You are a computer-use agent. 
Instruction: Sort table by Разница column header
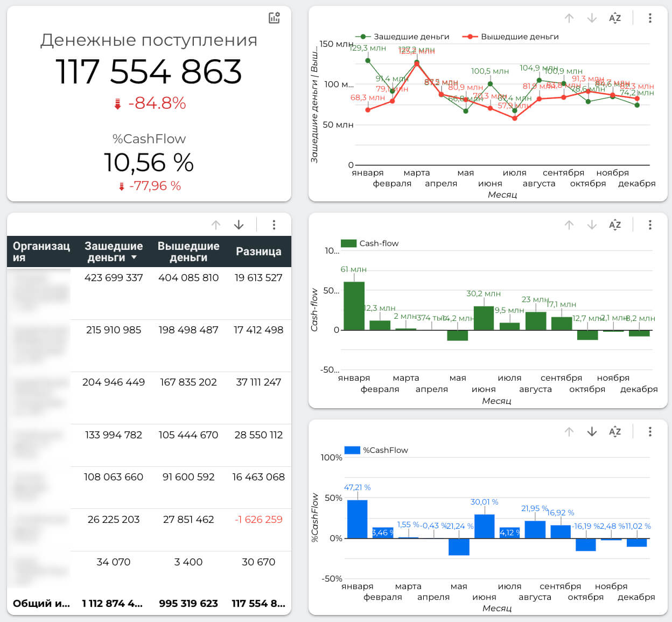click(x=258, y=251)
